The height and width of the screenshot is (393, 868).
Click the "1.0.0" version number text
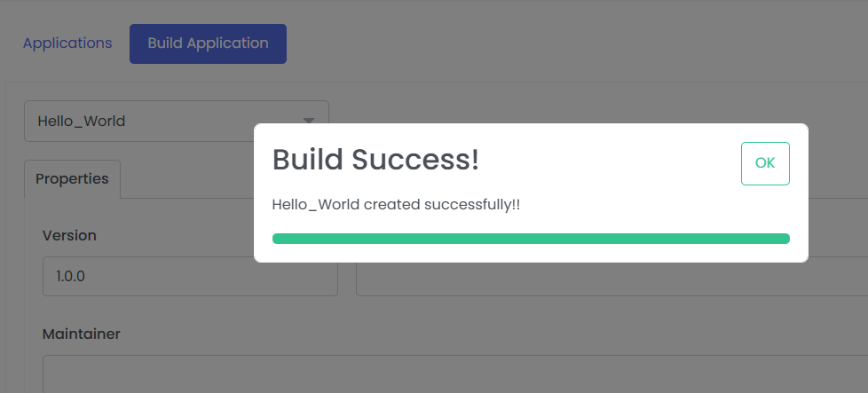point(70,277)
